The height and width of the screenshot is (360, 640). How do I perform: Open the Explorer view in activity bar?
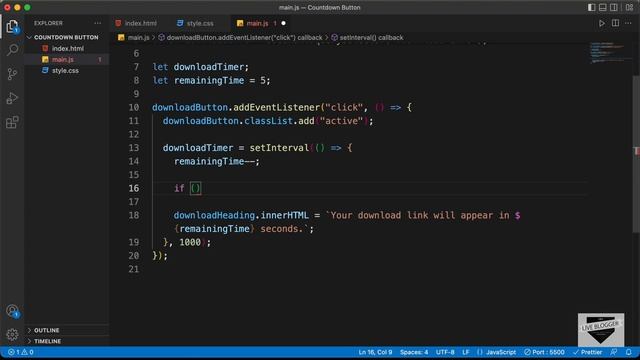click(12, 27)
